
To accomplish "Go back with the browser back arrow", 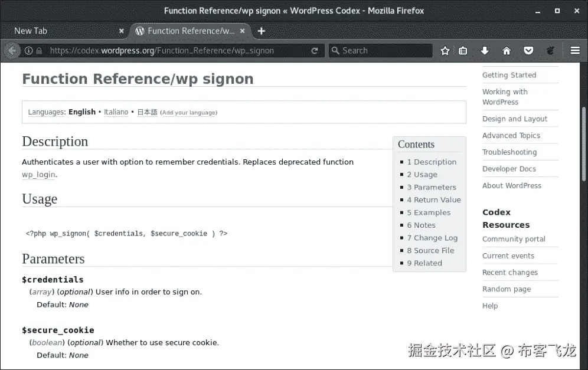I will tap(12, 51).
